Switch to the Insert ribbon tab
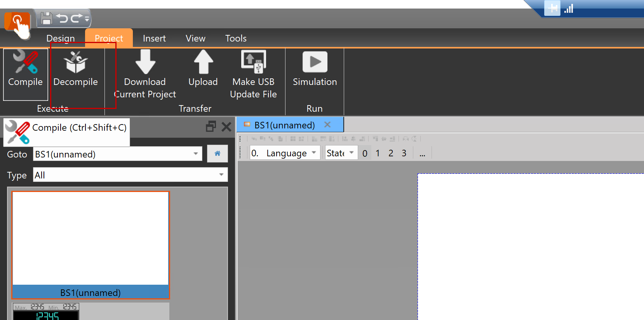644x320 pixels. 154,38
